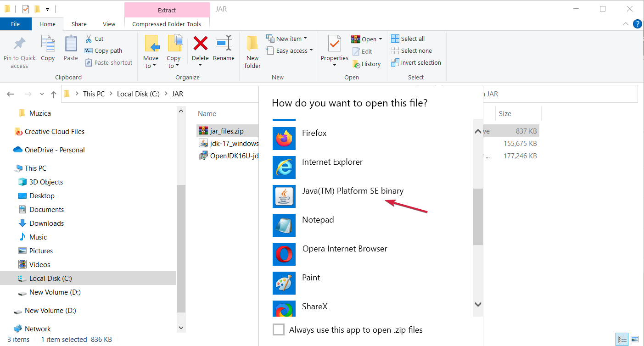Screen dimensions: 644x346
Task: Open Customize Quick Access Toolbar dropdown
Action: 47,9
